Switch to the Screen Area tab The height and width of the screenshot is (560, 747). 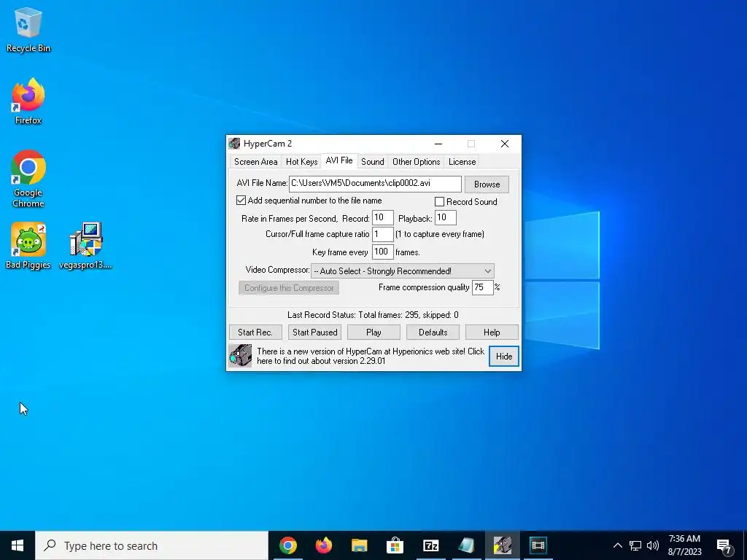(x=256, y=162)
